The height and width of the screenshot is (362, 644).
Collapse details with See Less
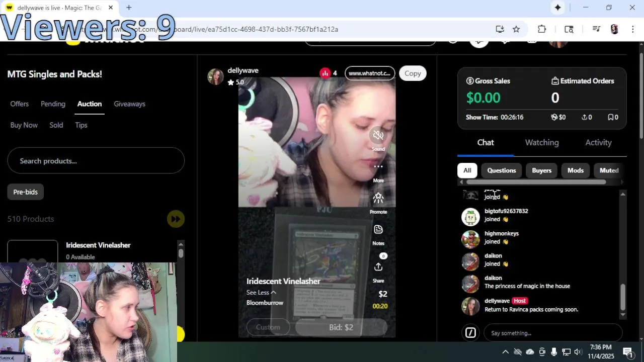(261, 293)
